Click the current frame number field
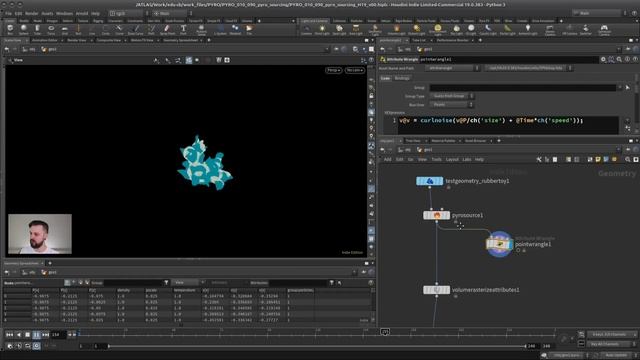The height and width of the screenshot is (360, 640). click(x=58, y=335)
